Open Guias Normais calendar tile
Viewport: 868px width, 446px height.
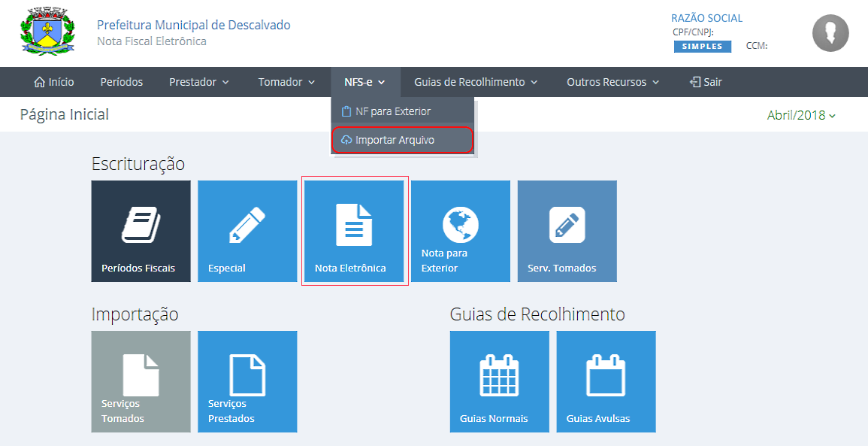tap(499, 381)
